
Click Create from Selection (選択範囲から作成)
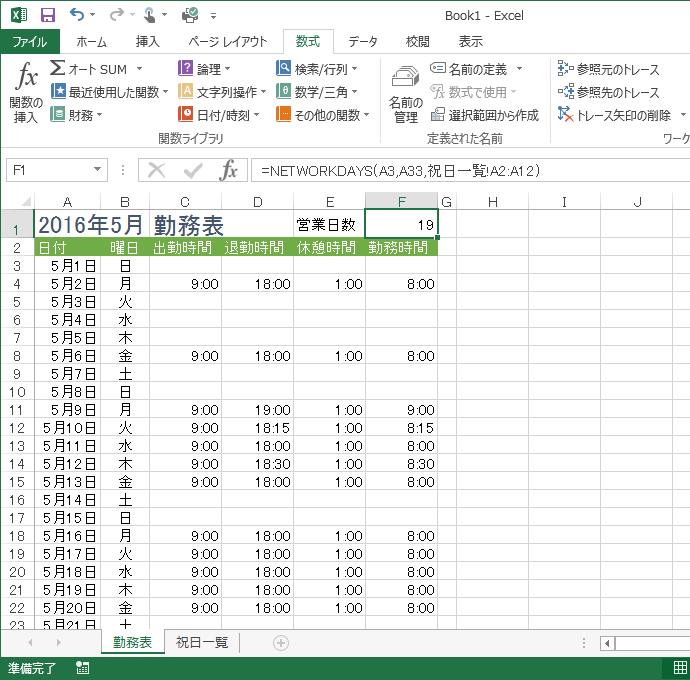click(484, 115)
